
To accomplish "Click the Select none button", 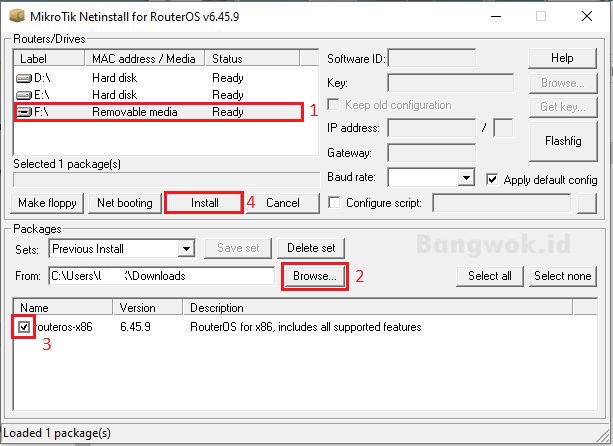I will pyautogui.click(x=563, y=276).
